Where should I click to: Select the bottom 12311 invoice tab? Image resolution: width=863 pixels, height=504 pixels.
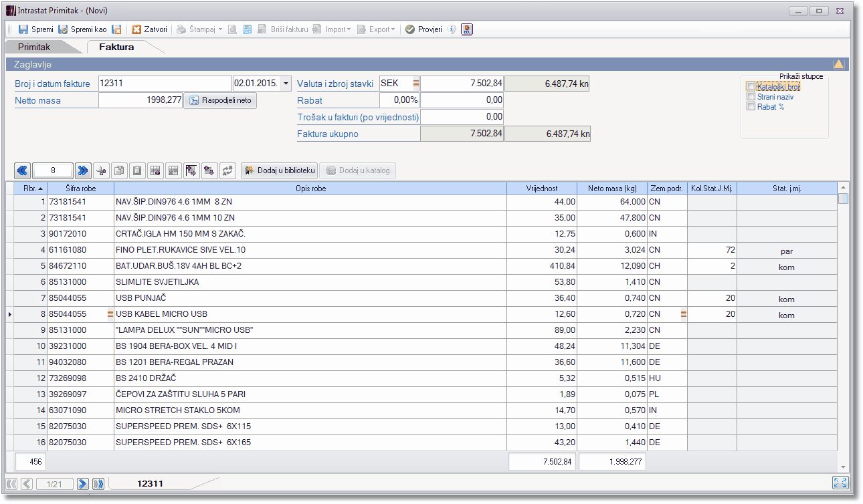150,483
